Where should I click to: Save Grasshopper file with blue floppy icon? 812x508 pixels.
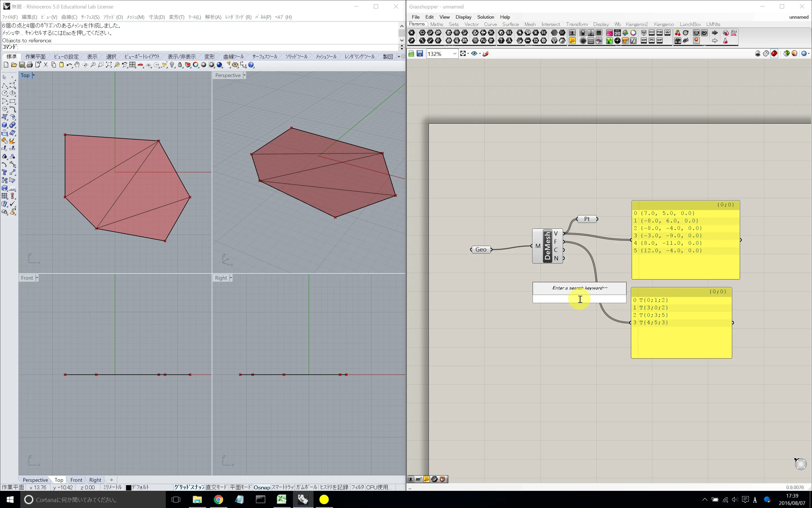420,53
